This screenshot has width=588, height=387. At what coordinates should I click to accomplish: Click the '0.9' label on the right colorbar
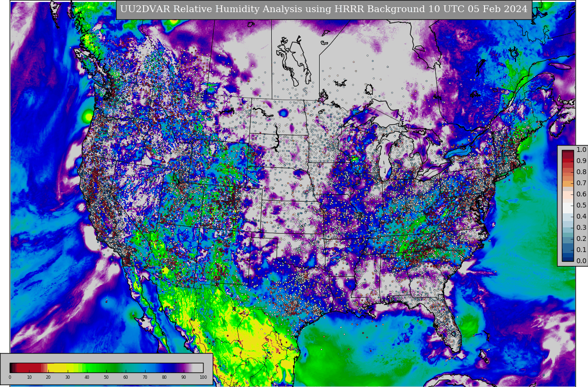click(581, 161)
